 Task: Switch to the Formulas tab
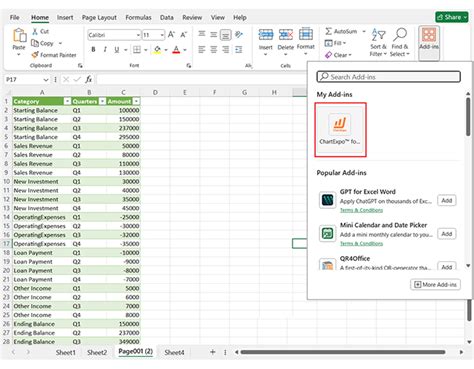coord(138,17)
